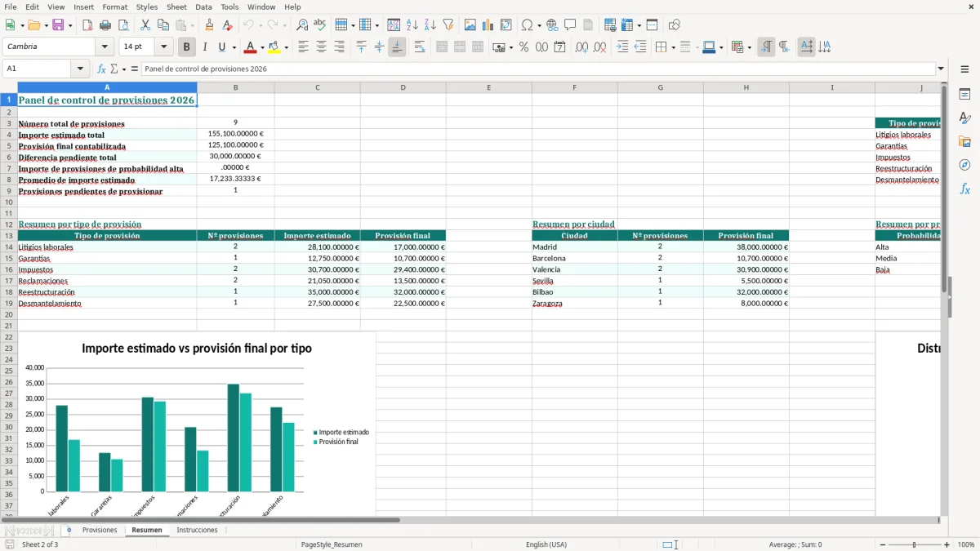Image resolution: width=980 pixels, height=551 pixels.
Task: Toggle Wrap Text
Action: (x=420, y=47)
